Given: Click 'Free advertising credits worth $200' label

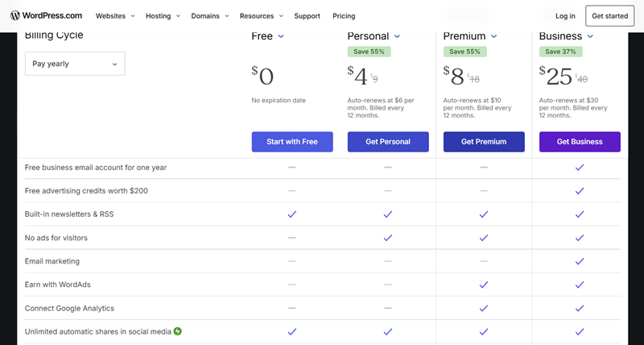Looking at the screenshot, I should point(86,191).
